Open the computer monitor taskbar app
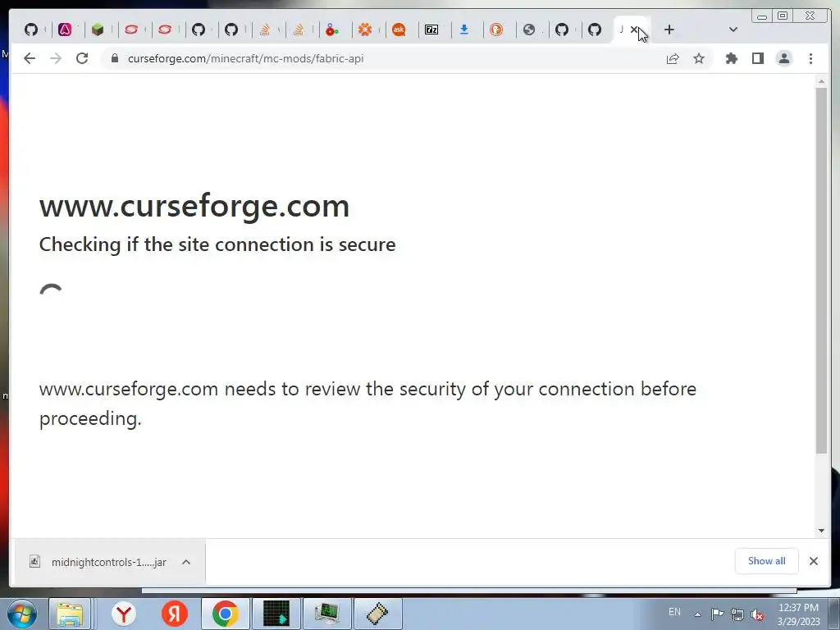840x630 pixels. (x=326, y=614)
